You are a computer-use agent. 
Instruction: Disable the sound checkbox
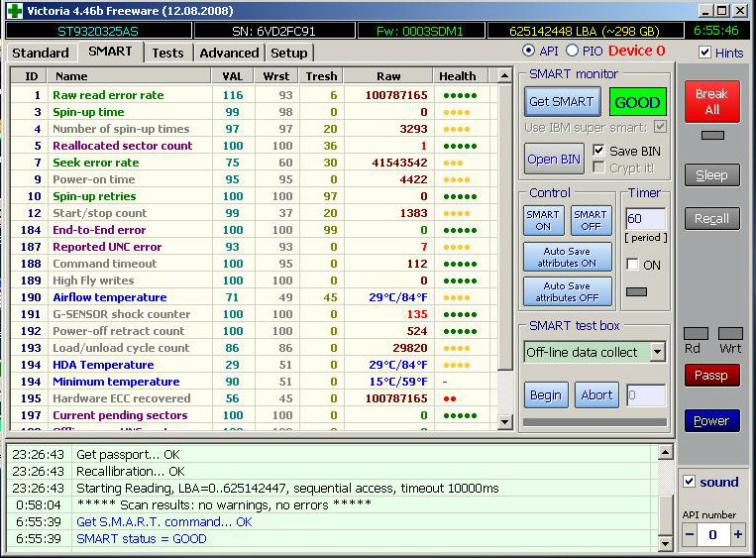[690, 482]
